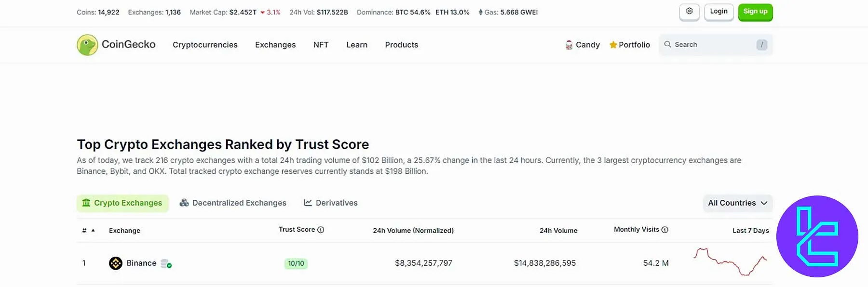868x287 pixels.
Task: Expand the Cryptocurrencies navigation menu
Action: pos(204,44)
